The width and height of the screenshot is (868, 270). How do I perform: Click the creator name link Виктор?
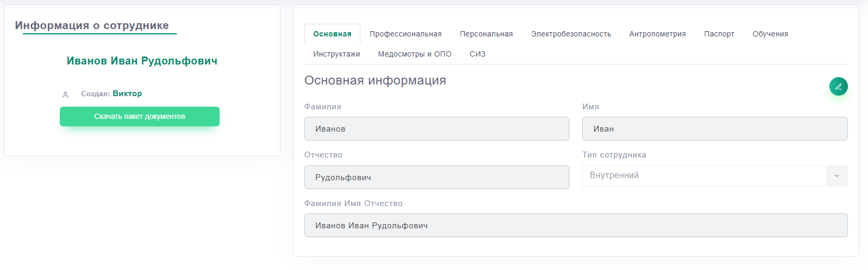(x=127, y=94)
